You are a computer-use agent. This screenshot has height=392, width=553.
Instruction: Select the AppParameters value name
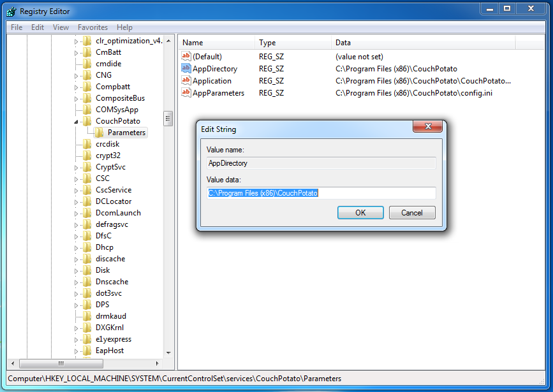click(218, 93)
